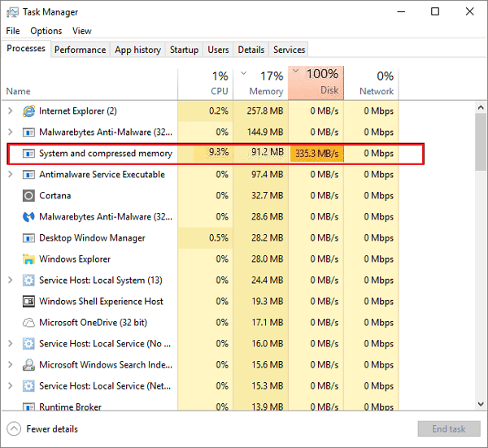Click the 0.5% CPU value
The height and width of the screenshot is (448, 488).
click(x=219, y=238)
